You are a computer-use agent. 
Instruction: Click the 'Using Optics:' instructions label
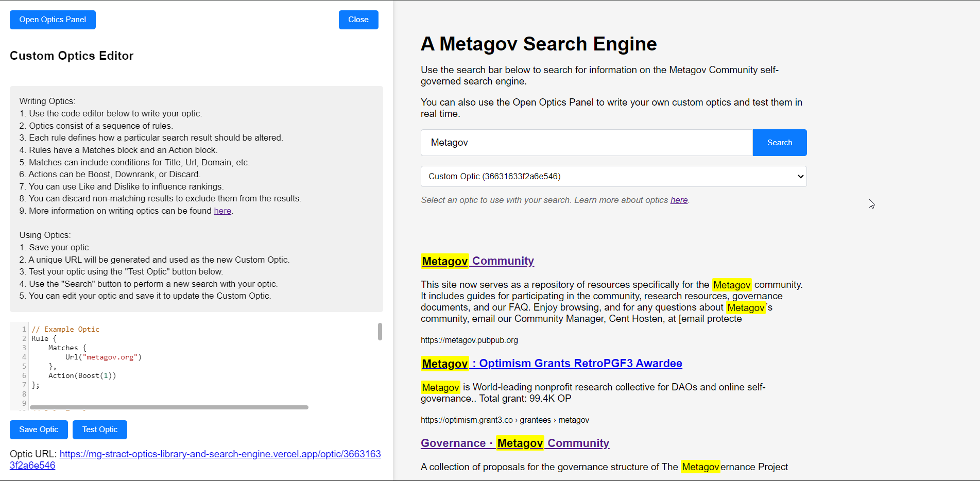click(x=45, y=235)
